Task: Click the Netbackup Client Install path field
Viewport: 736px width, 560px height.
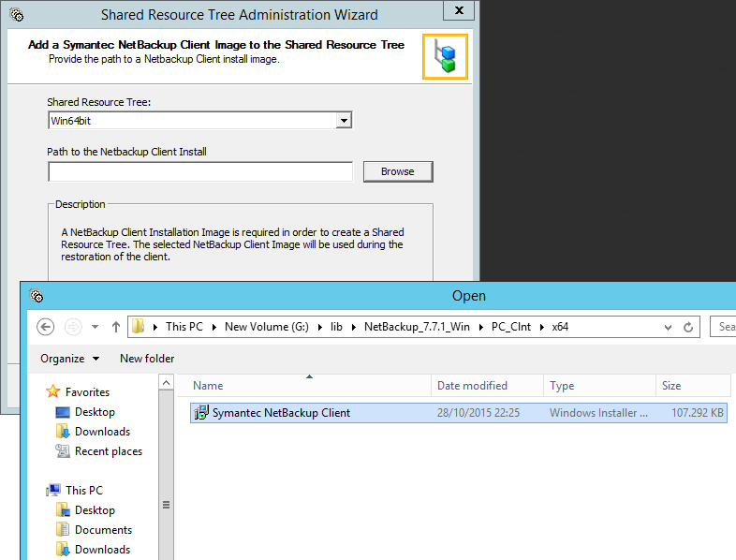Action: click(200, 171)
